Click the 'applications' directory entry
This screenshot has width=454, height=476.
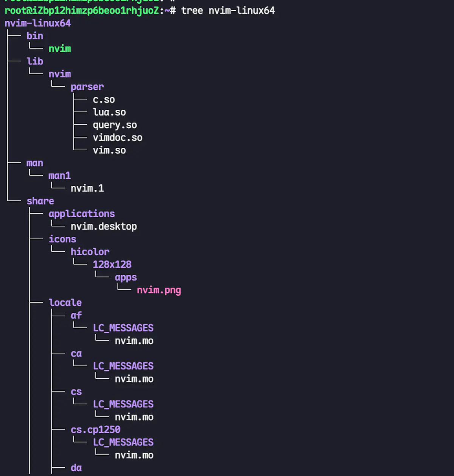[x=82, y=214]
